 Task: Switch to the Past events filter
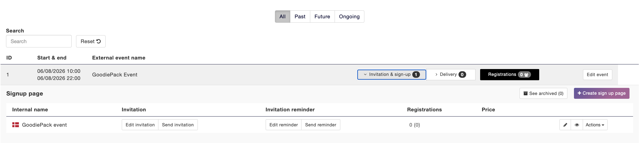pos(300,16)
